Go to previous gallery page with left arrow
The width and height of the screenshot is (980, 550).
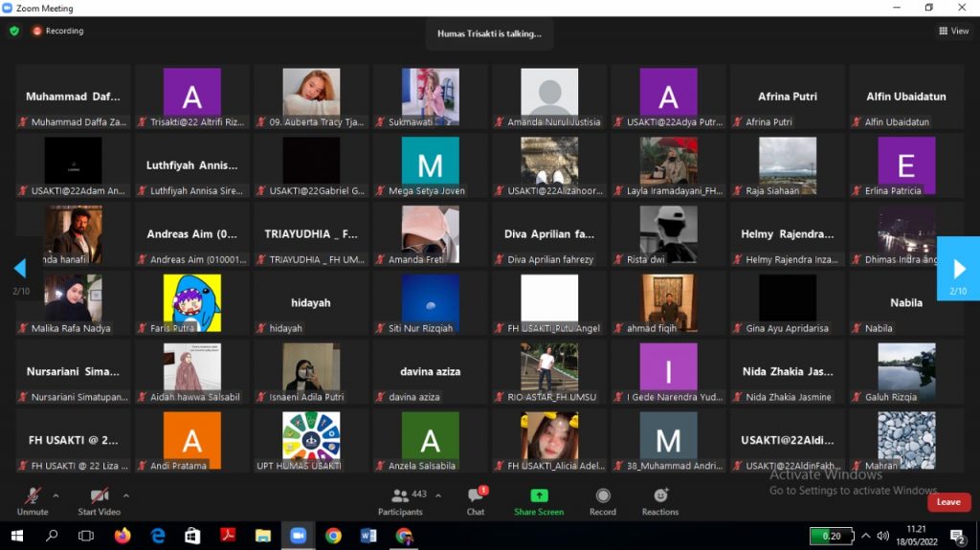tap(19, 269)
